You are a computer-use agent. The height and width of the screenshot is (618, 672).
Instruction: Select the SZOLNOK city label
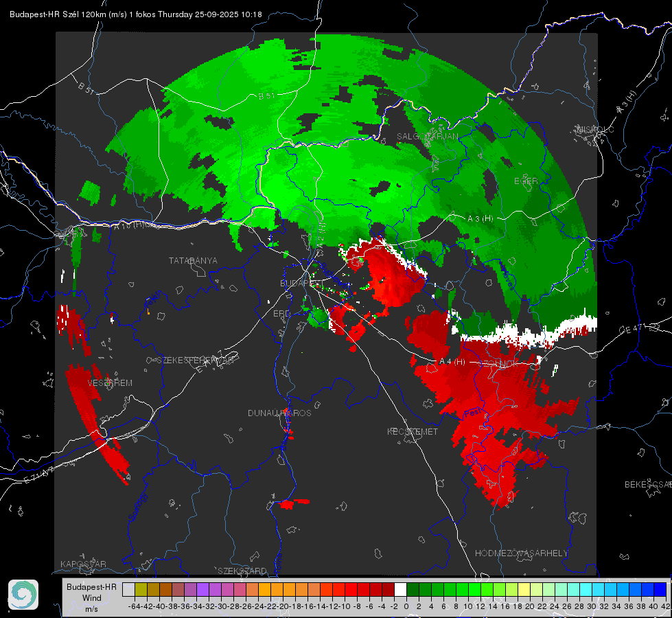[498, 363]
